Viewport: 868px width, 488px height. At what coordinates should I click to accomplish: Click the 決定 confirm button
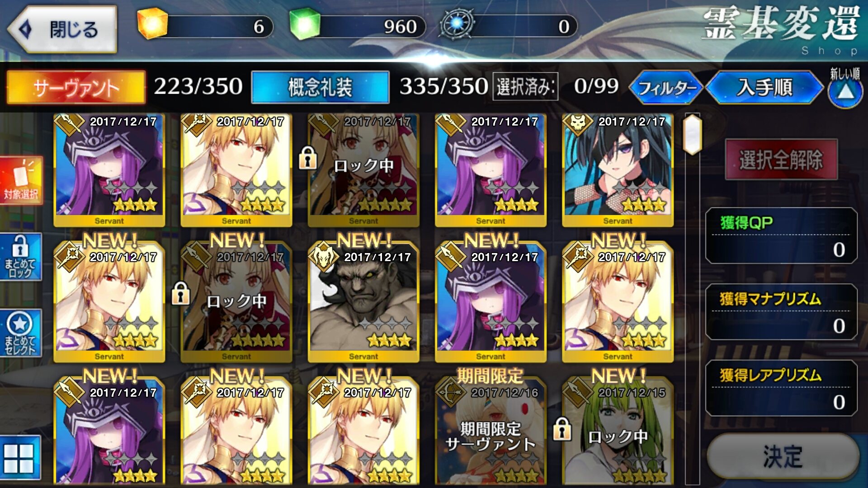coord(783,457)
